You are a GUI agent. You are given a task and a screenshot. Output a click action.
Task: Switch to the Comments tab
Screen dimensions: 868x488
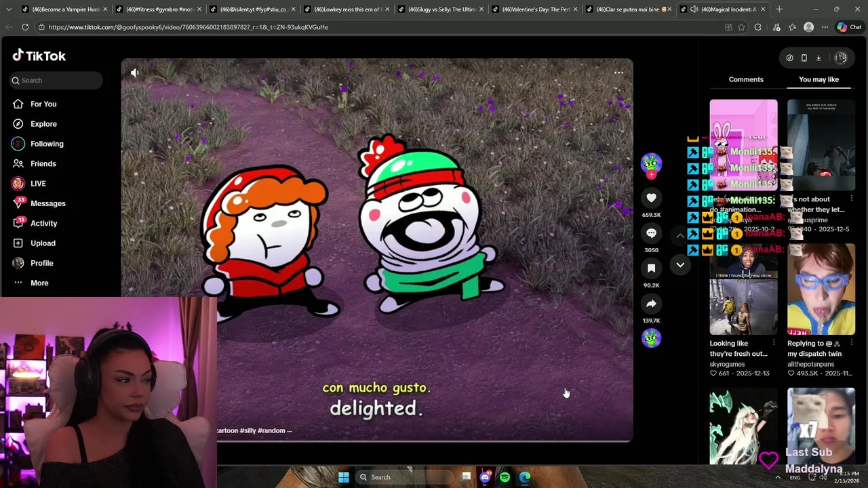pos(746,79)
